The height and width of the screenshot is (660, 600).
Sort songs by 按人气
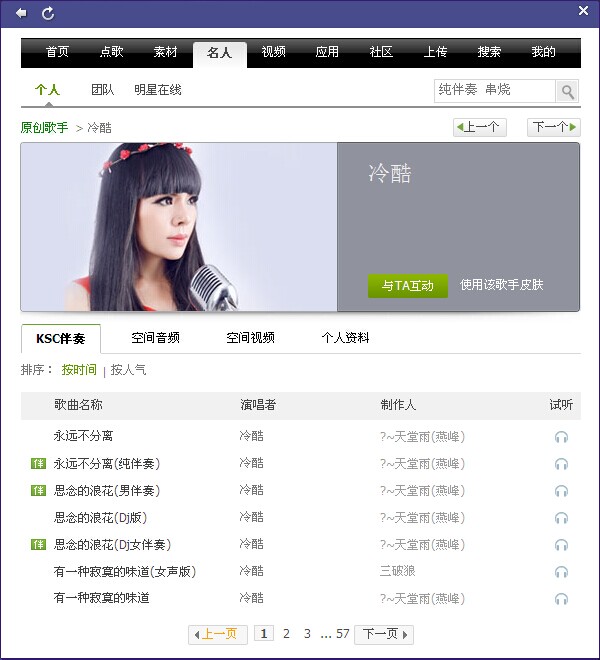128,370
